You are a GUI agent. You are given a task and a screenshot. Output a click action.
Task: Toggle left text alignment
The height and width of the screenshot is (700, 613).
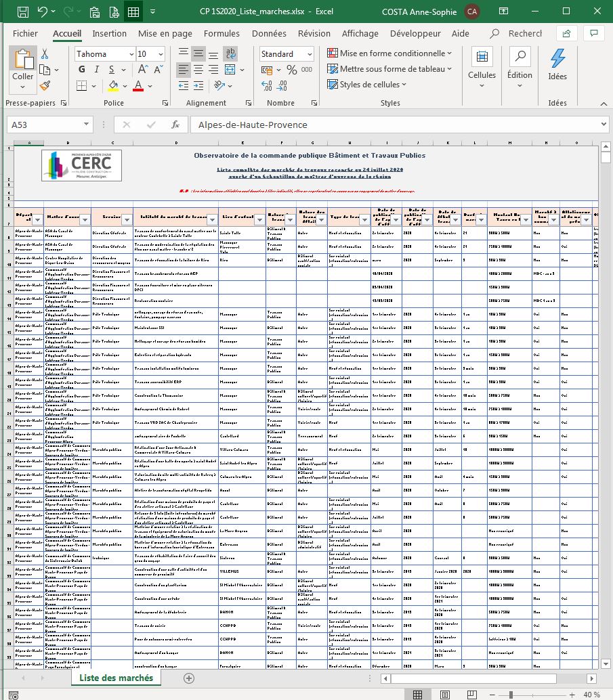click(x=183, y=69)
